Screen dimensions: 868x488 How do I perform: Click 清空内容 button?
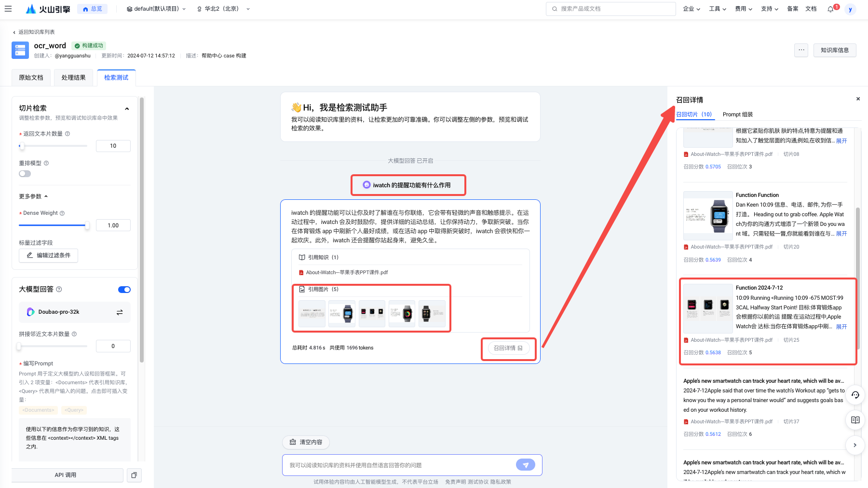point(306,442)
